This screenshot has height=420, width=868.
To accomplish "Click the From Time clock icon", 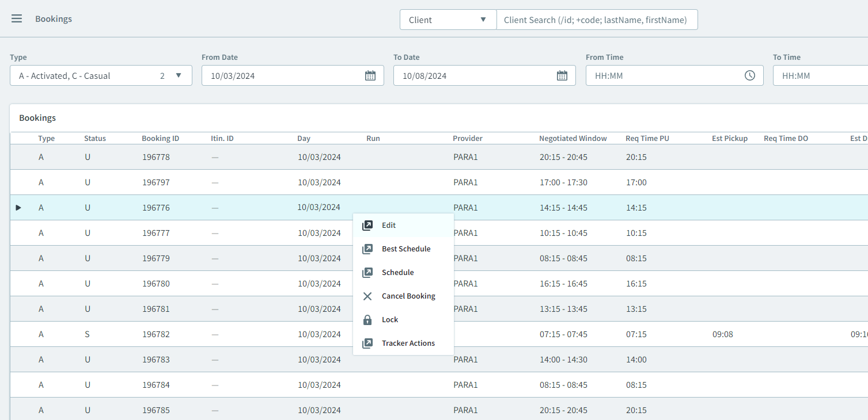I will pos(750,75).
